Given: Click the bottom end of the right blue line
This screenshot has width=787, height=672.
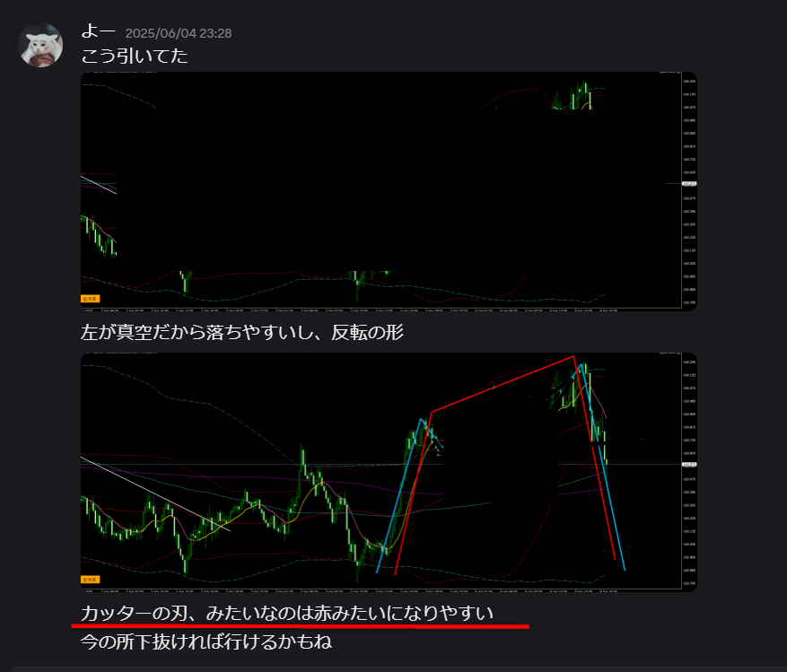Looking at the screenshot, I should click(x=624, y=569).
